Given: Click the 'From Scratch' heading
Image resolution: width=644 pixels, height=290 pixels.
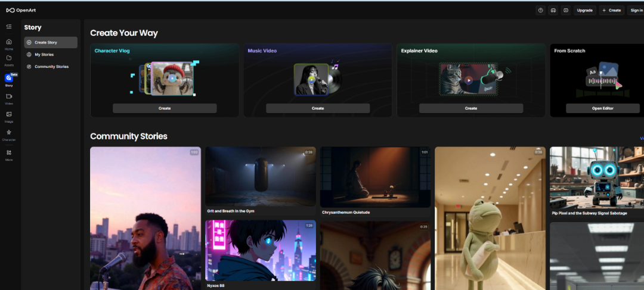Looking at the screenshot, I should (569, 51).
